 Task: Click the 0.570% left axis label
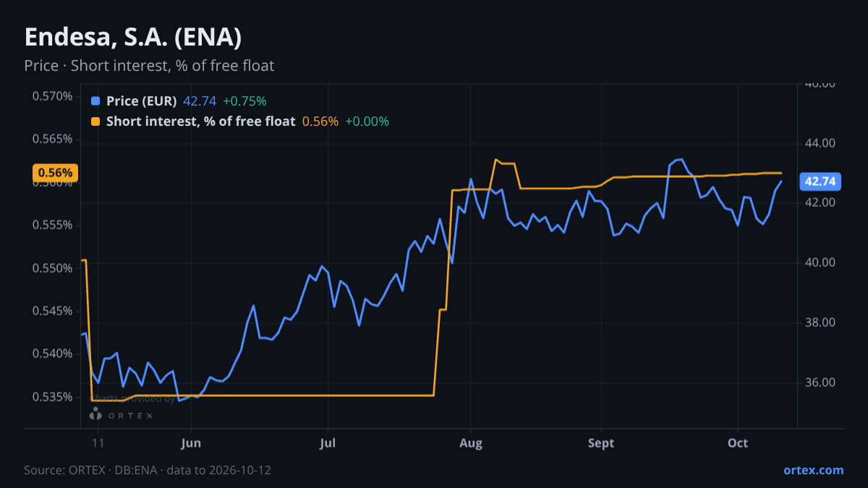tap(53, 96)
